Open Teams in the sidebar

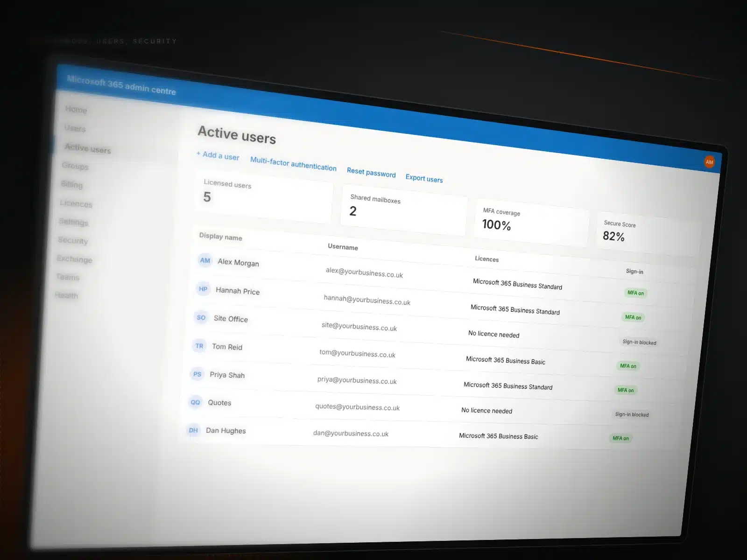(x=68, y=277)
